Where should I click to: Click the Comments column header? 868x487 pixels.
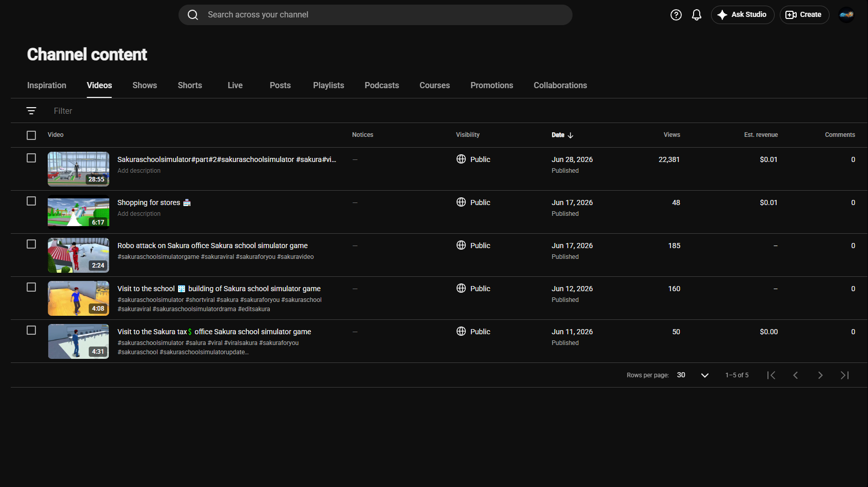(x=840, y=135)
